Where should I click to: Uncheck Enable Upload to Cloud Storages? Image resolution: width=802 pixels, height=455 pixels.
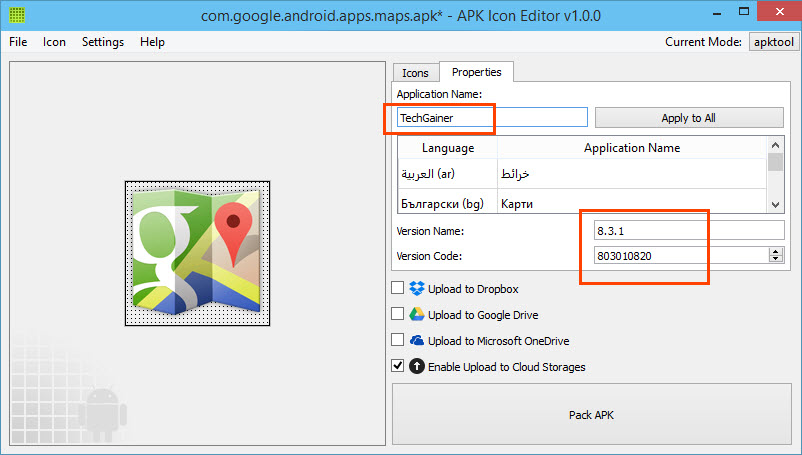[x=397, y=366]
